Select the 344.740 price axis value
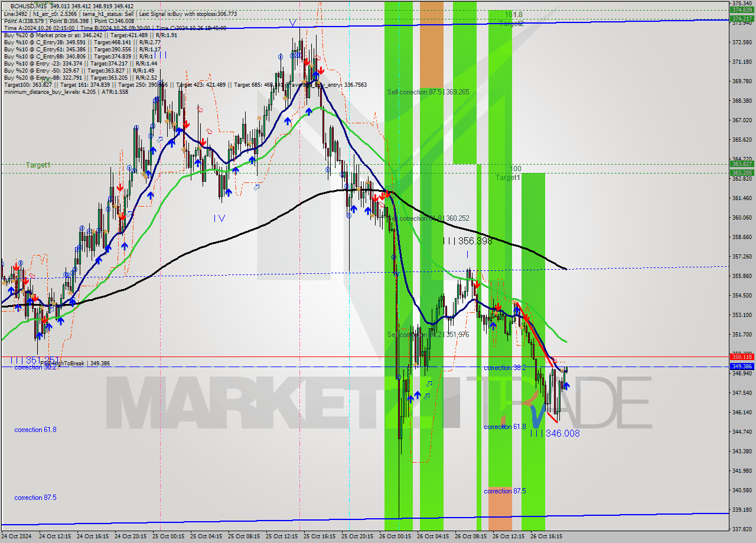 pyautogui.click(x=742, y=431)
